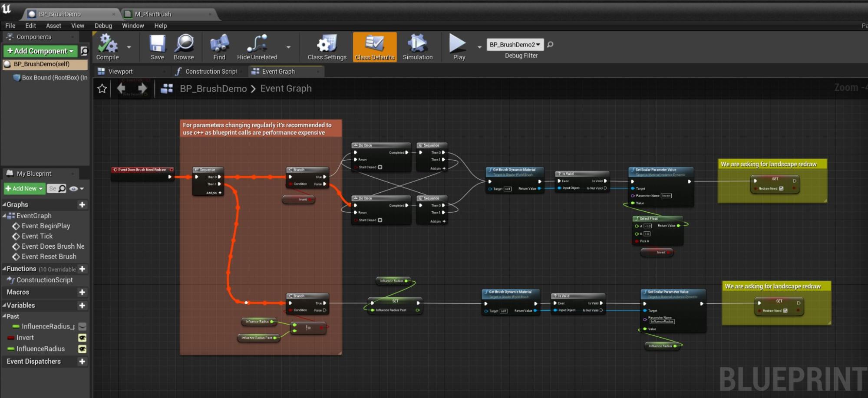Screen dimensions: 868x398
Task: Click the Save toolbar icon
Action: click(157, 44)
